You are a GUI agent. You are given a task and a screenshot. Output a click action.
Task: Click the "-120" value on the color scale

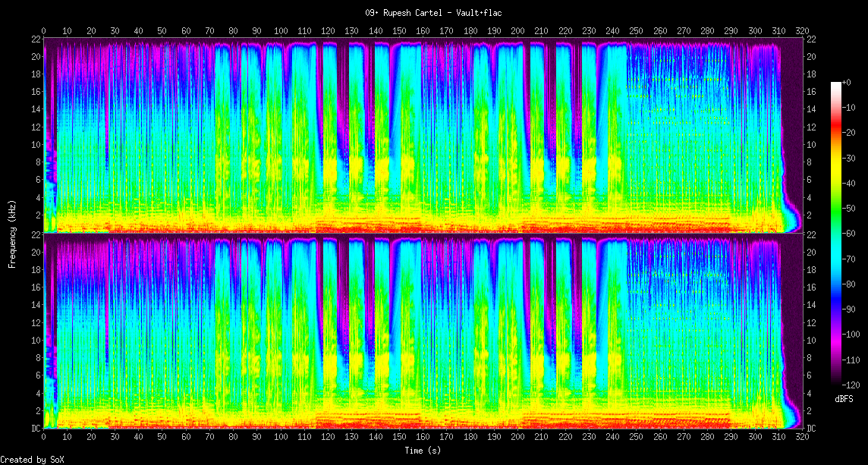click(x=850, y=385)
